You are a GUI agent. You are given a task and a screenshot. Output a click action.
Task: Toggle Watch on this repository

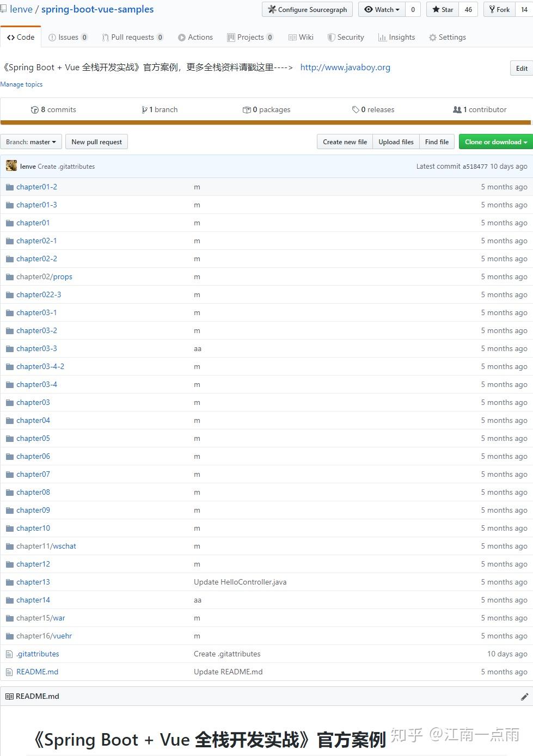click(x=381, y=9)
